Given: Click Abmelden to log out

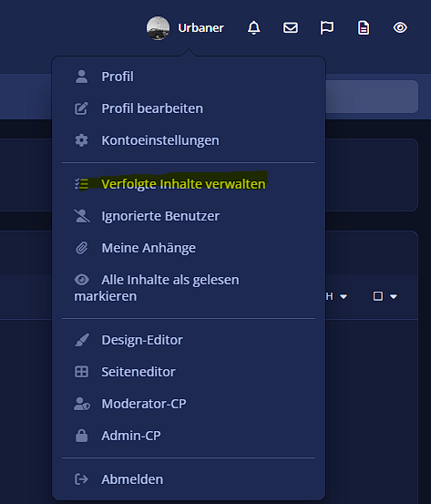Looking at the screenshot, I should pos(189,479).
